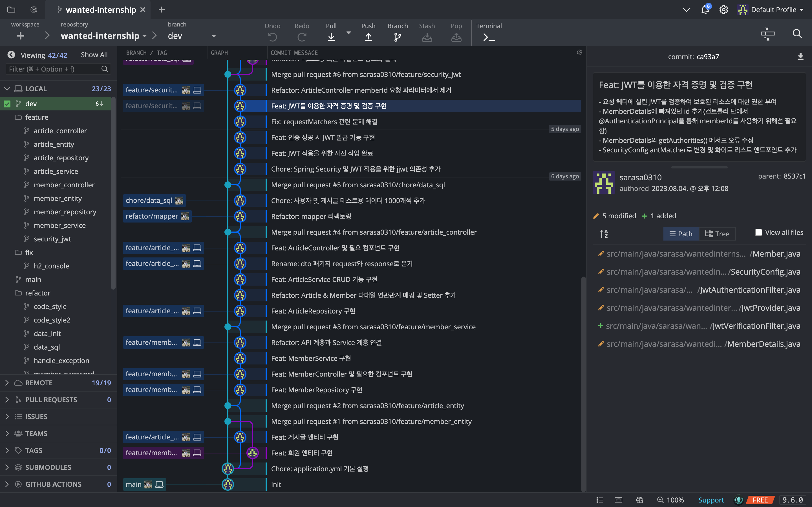Click the Push toolbar icon
The width and height of the screenshot is (812, 507).
click(368, 37)
